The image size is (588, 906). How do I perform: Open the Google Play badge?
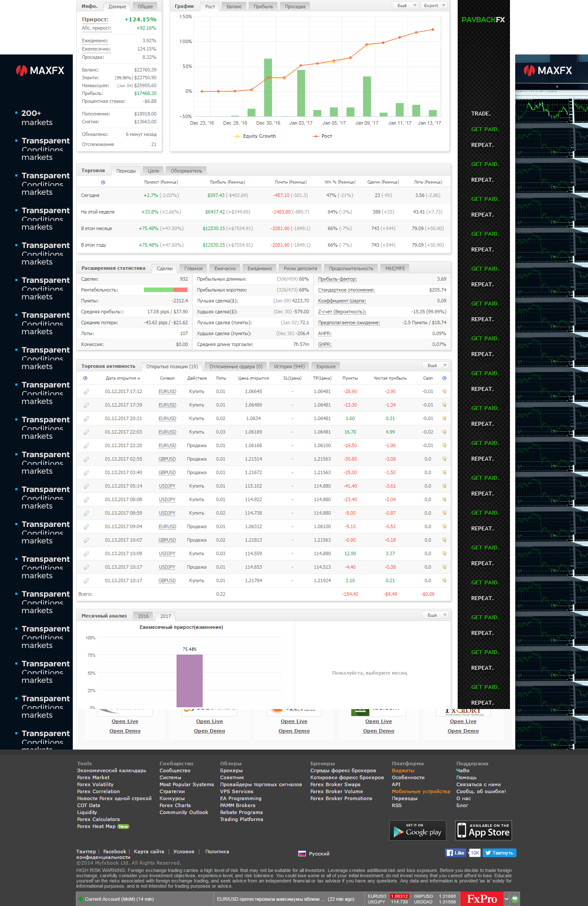[x=418, y=830]
